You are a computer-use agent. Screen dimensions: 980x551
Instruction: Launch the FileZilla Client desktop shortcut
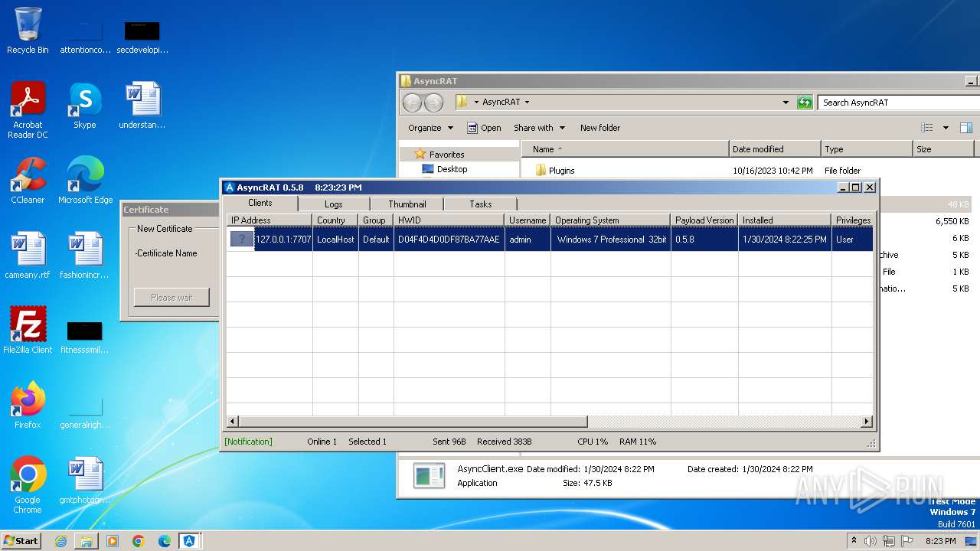(x=28, y=331)
